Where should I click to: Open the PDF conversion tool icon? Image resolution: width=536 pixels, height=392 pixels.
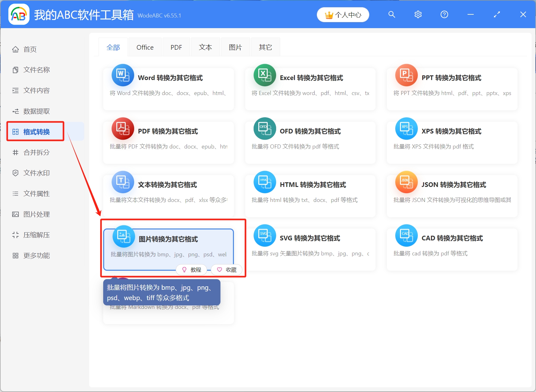click(x=123, y=128)
